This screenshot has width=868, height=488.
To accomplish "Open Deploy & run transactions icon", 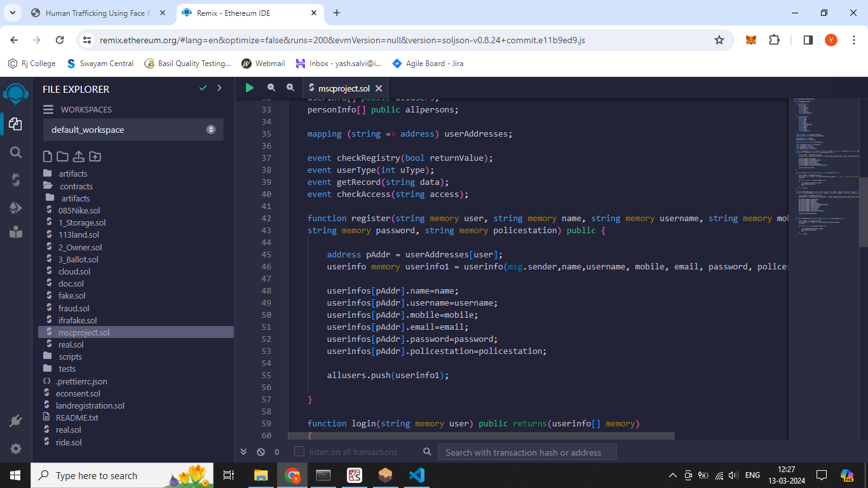I will pos(16,208).
